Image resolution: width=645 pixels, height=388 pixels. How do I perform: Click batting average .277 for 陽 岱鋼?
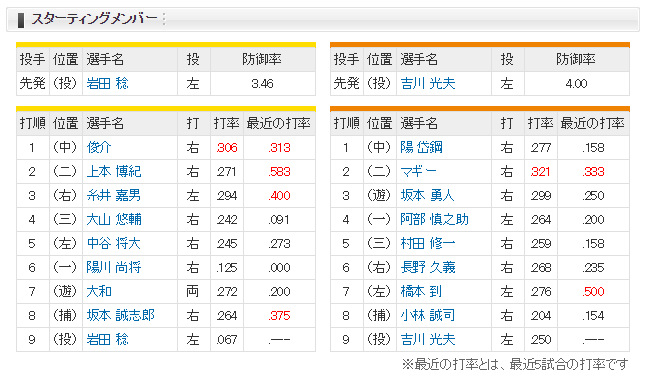click(x=541, y=148)
